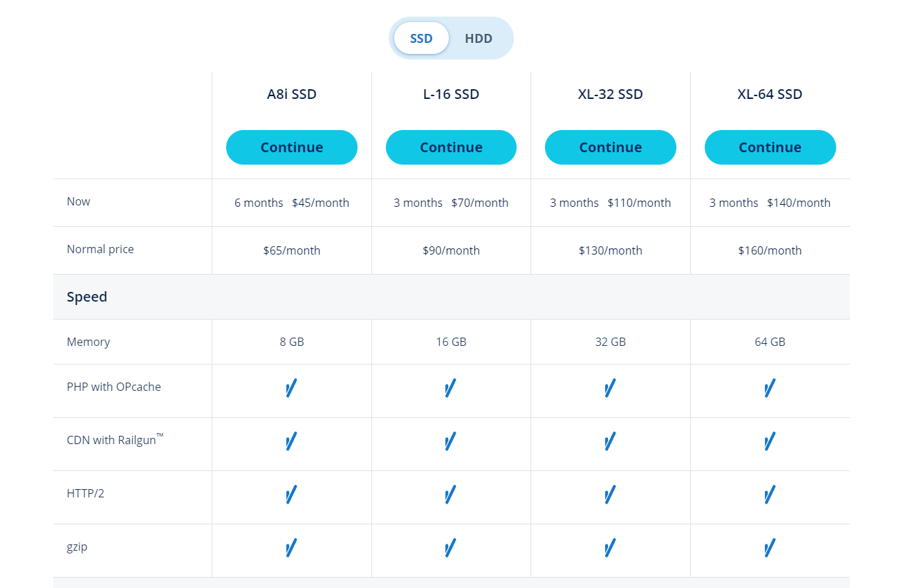Image resolution: width=906 pixels, height=588 pixels.
Task: Click the 16 GB memory value
Action: pos(451,342)
